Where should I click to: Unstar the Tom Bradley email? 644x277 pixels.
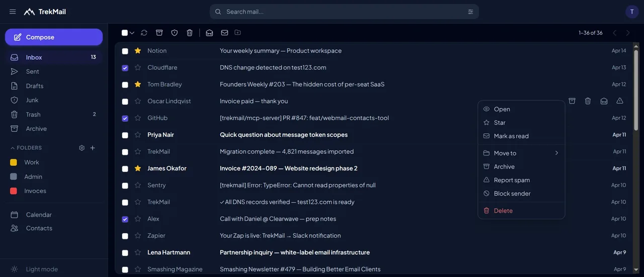point(138,84)
